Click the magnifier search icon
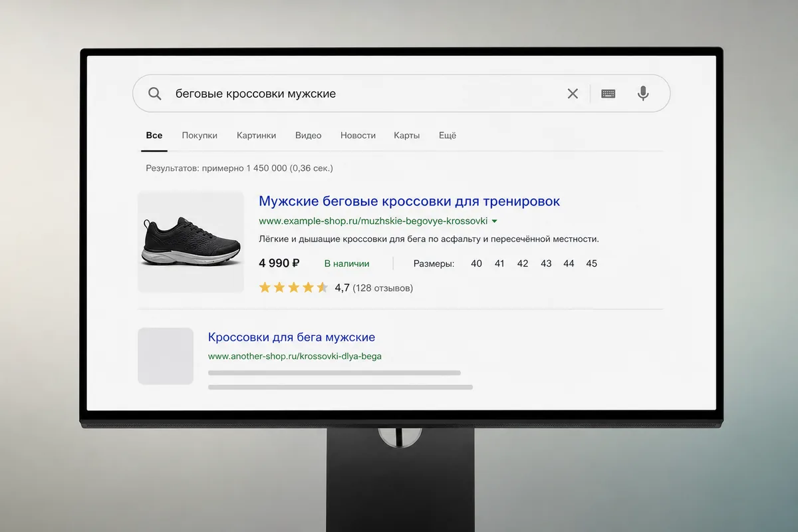This screenshot has height=532, width=798. point(155,94)
